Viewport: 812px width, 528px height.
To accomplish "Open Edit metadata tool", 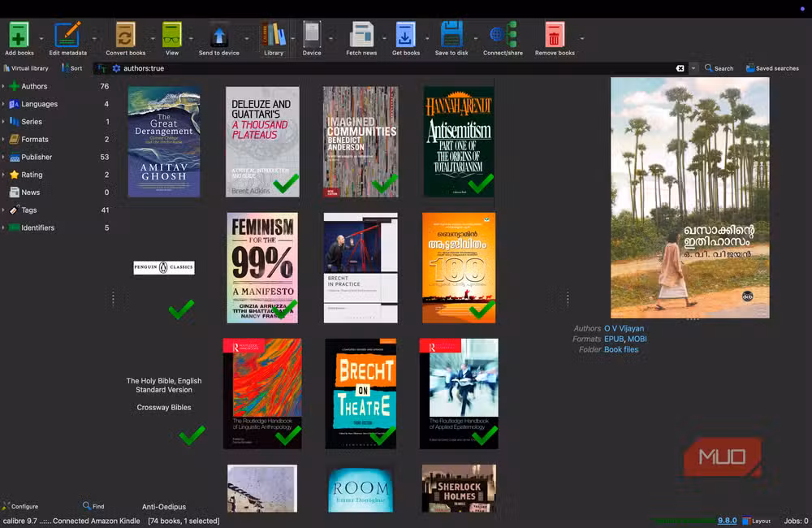I will [x=67, y=35].
